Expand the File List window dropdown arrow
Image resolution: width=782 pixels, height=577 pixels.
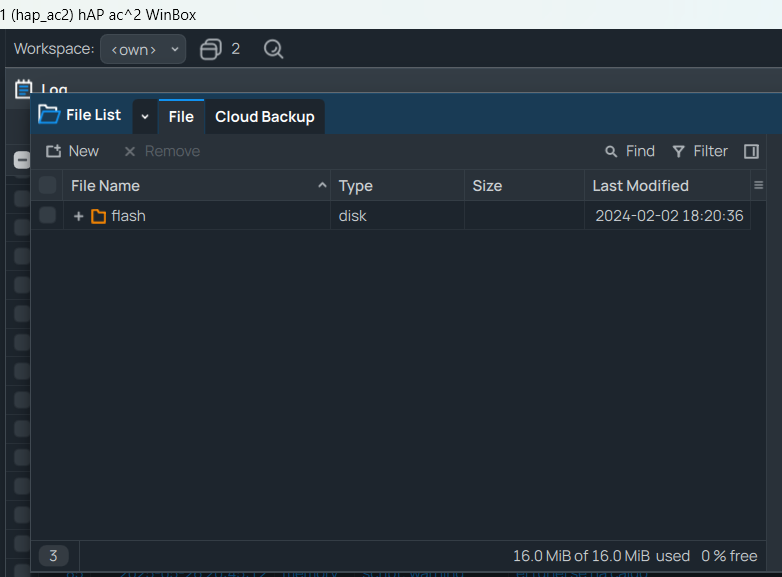145,117
